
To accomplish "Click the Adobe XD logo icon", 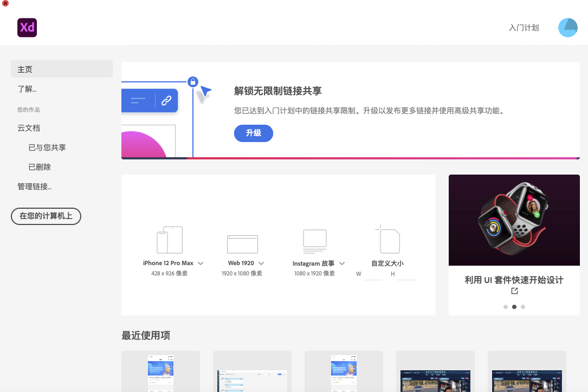I will coord(27,28).
